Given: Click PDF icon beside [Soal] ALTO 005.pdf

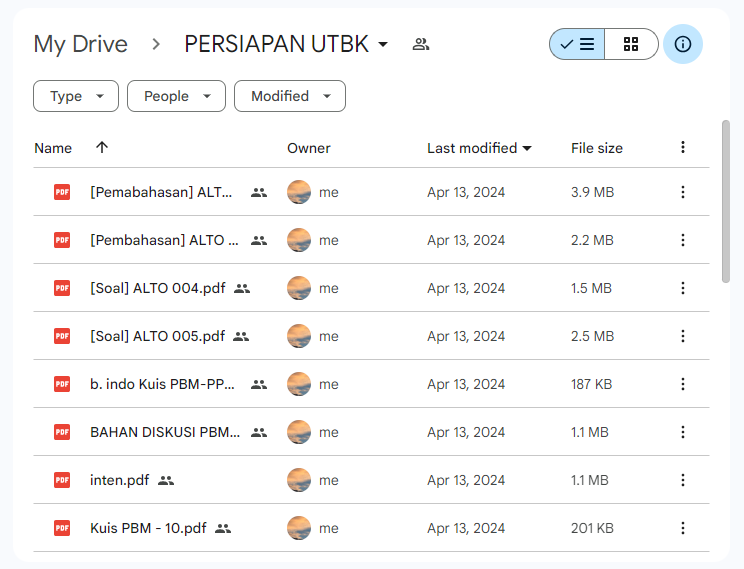Looking at the screenshot, I should [62, 336].
